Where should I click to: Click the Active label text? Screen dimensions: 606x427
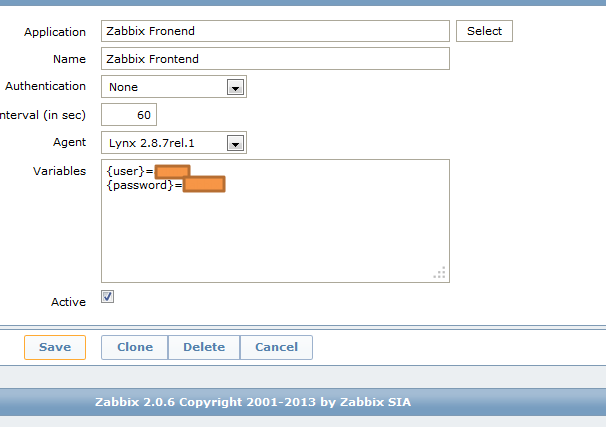click(x=68, y=301)
